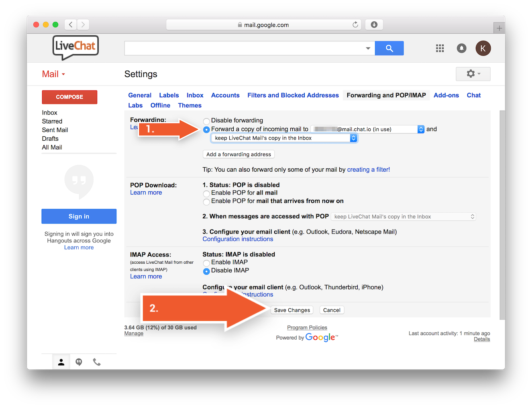Show Hangouts conversations icon
This screenshot has width=532, height=408.
coord(79,362)
